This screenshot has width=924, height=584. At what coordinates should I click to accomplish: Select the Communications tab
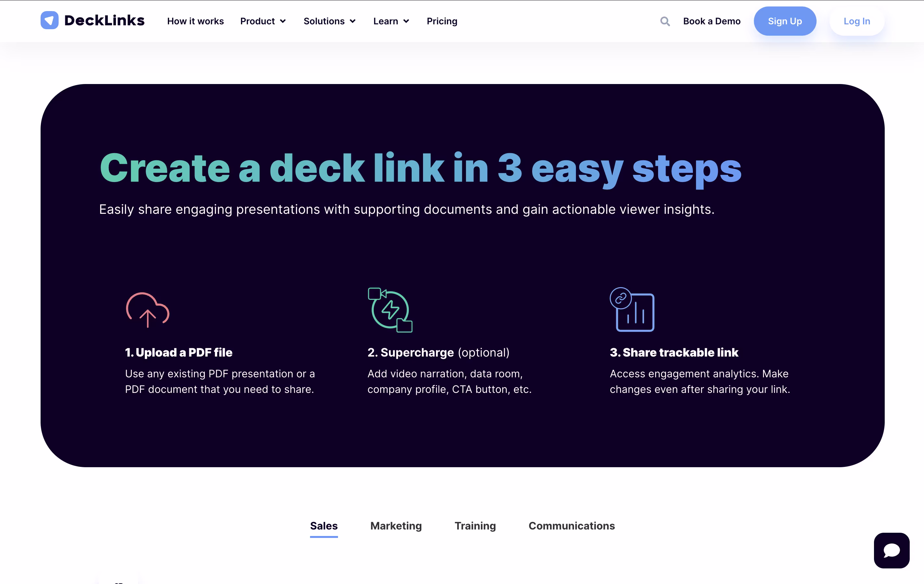(571, 526)
